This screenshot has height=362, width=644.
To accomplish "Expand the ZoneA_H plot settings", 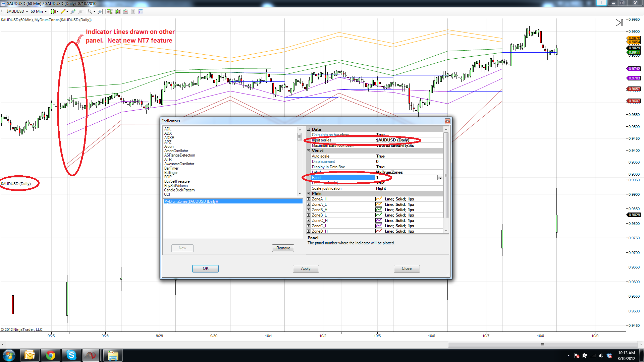I will 309,199.
